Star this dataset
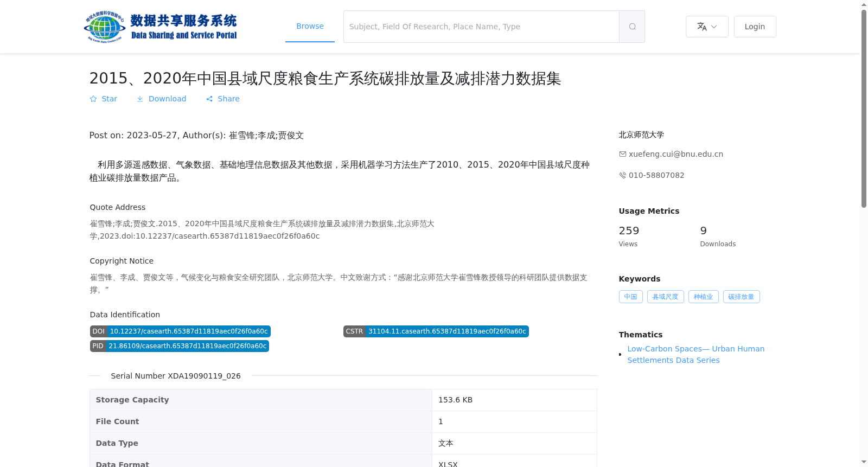Image resolution: width=868 pixels, height=467 pixels. tap(103, 99)
